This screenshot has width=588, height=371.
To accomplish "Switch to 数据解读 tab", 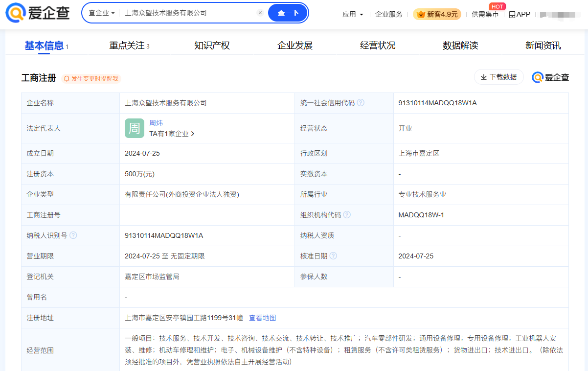I will coord(460,46).
